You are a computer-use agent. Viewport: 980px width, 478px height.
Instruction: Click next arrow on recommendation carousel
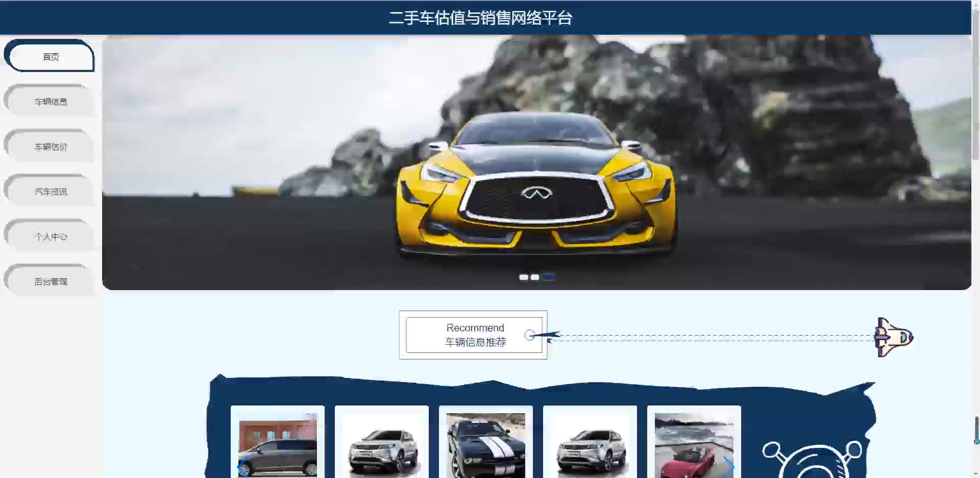click(729, 467)
